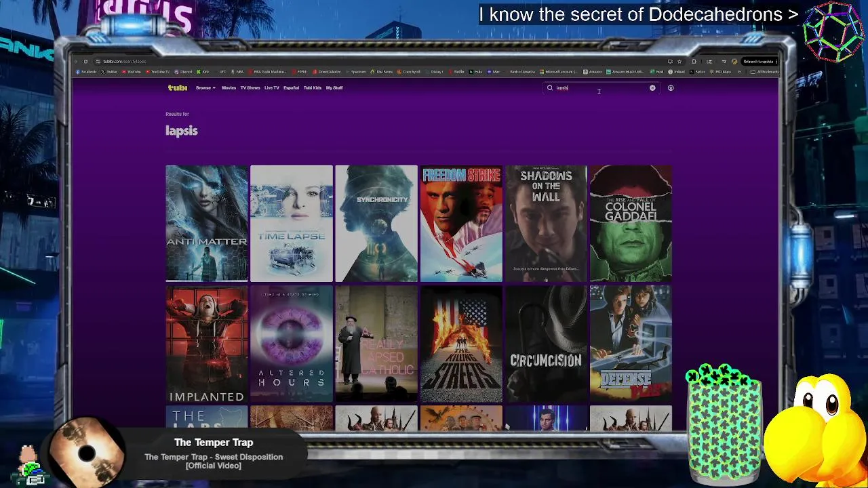Open the Streets movie poster with burning flag
Screen dimensions: 868x488
(461, 344)
